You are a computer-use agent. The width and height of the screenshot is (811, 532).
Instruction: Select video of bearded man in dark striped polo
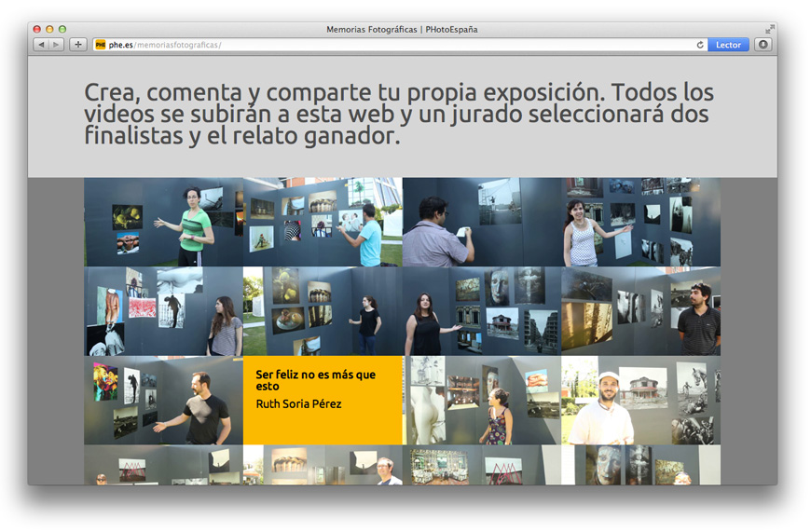pos(640,311)
